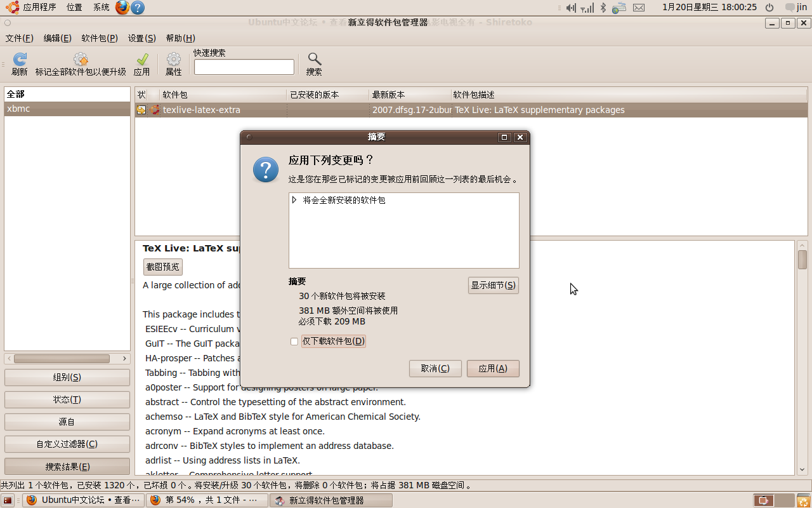The width and height of the screenshot is (812, 508).
Task: Click the quick search (快速搜索) input field
Action: (x=244, y=67)
